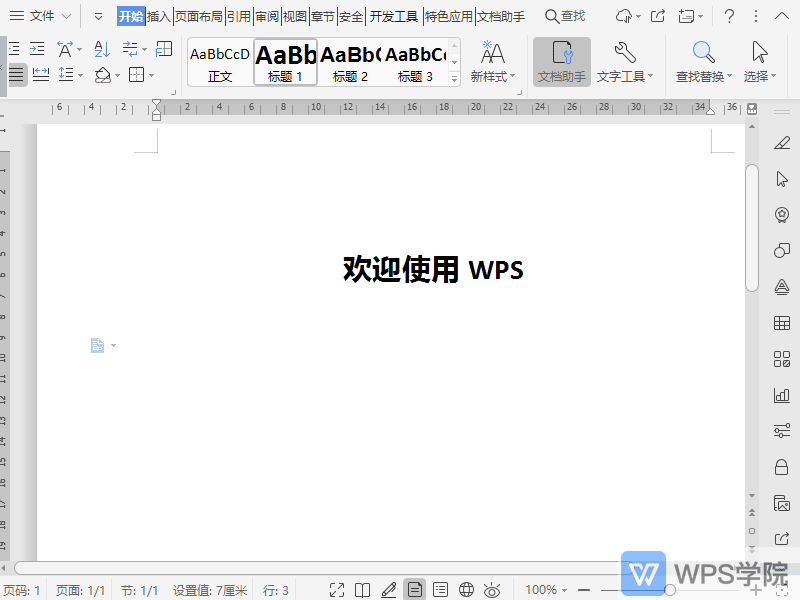Expand the styles gallery list
This screenshot has width=800, height=600.
coord(454,79)
